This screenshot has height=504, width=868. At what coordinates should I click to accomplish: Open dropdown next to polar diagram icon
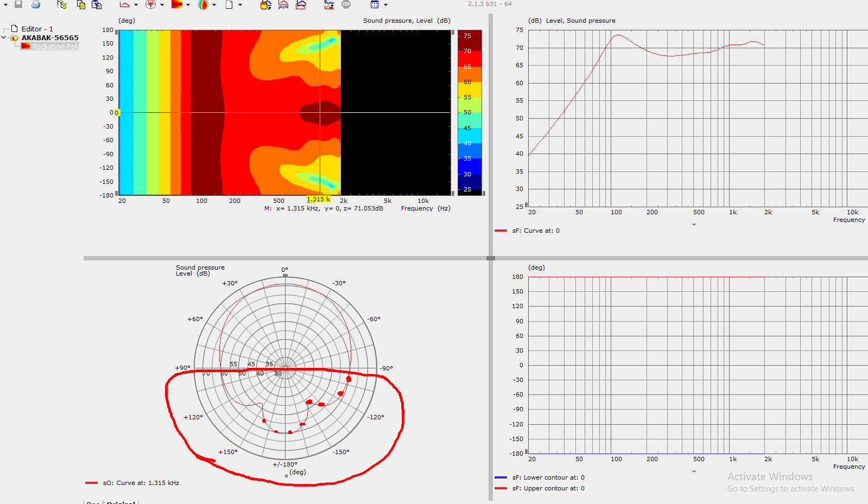point(162,5)
